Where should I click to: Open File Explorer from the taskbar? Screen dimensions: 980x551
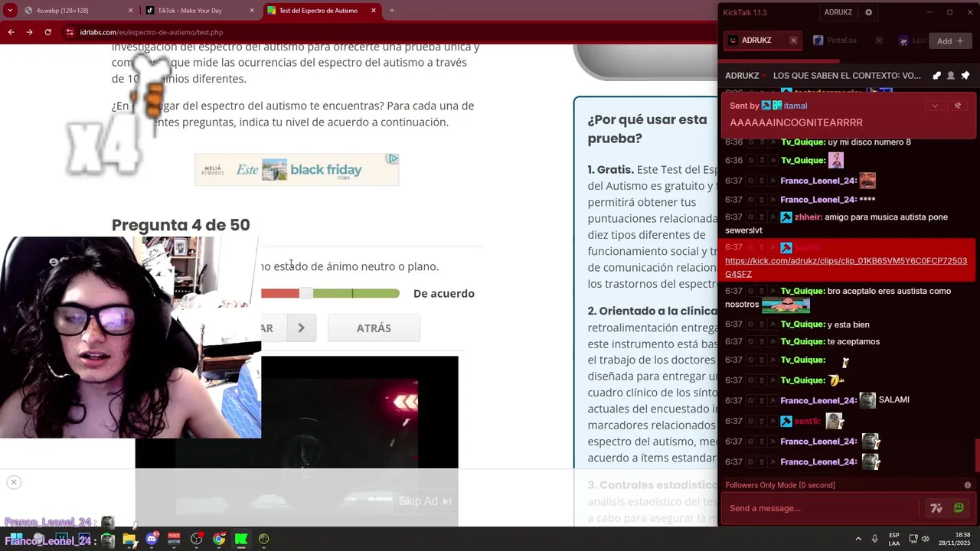129,540
